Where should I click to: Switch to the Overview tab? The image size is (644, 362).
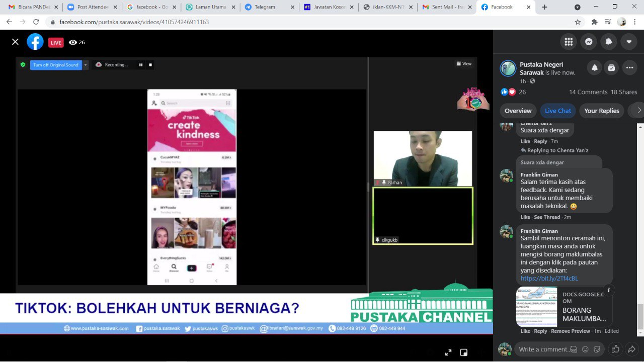(518, 111)
